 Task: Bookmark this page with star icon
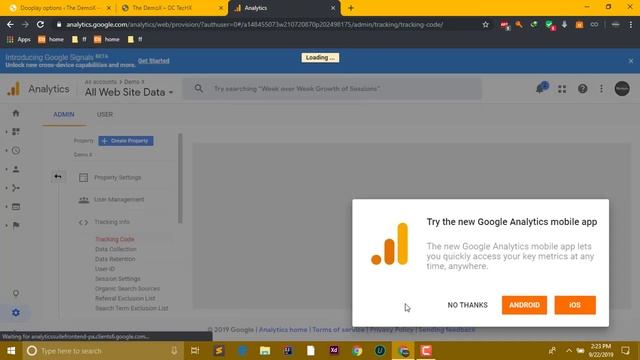coord(485,24)
